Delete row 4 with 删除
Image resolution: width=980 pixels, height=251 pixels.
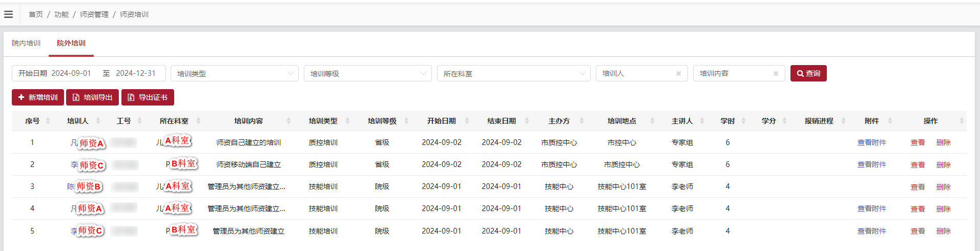pyautogui.click(x=943, y=209)
